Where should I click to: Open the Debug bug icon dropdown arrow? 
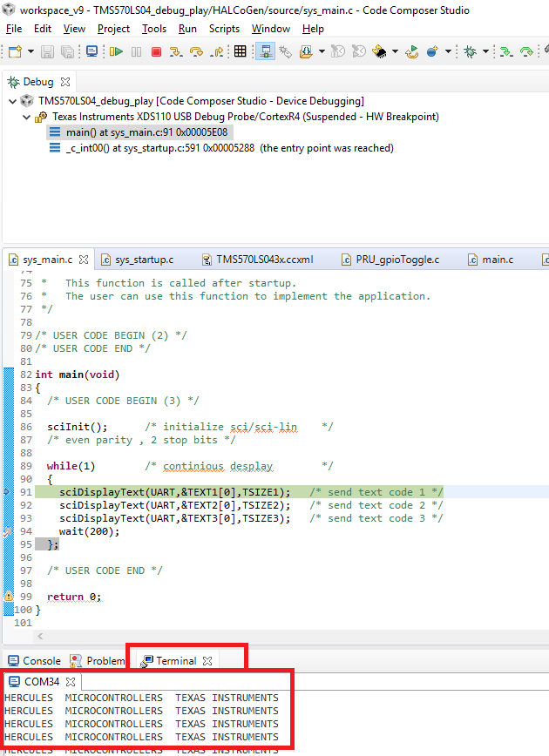click(x=485, y=51)
